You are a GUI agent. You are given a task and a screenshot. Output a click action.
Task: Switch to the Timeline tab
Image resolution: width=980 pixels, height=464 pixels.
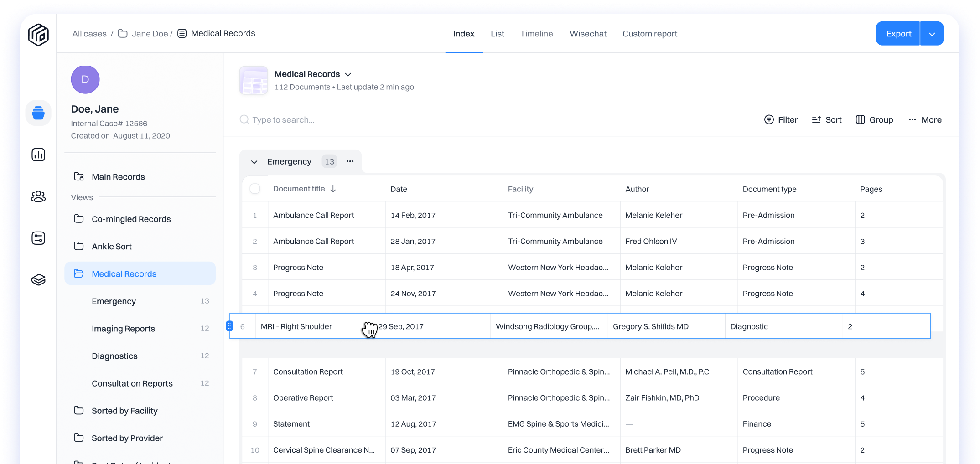click(x=536, y=34)
